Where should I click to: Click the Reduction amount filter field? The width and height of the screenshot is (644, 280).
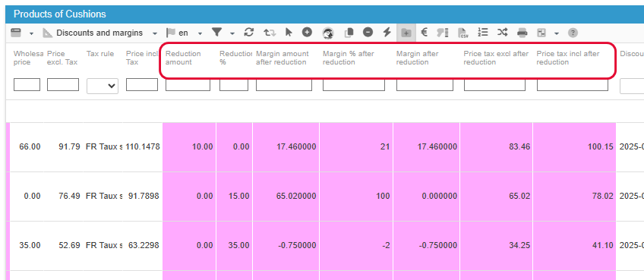tap(188, 85)
